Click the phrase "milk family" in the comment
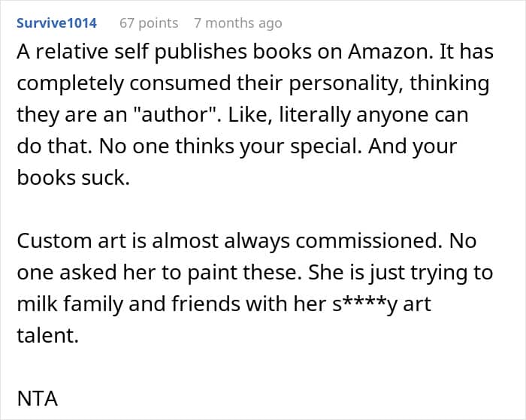The image size is (526, 420). [70, 304]
